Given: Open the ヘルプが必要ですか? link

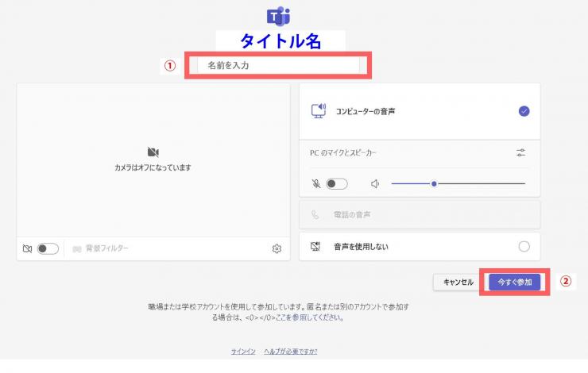Looking at the screenshot, I should (x=290, y=351).
